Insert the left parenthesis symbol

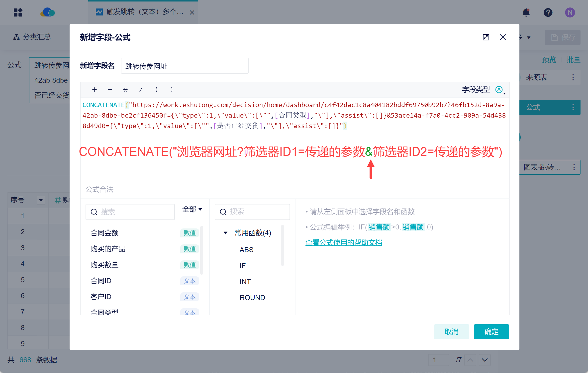pyautogui.click(x=156, y=90)
